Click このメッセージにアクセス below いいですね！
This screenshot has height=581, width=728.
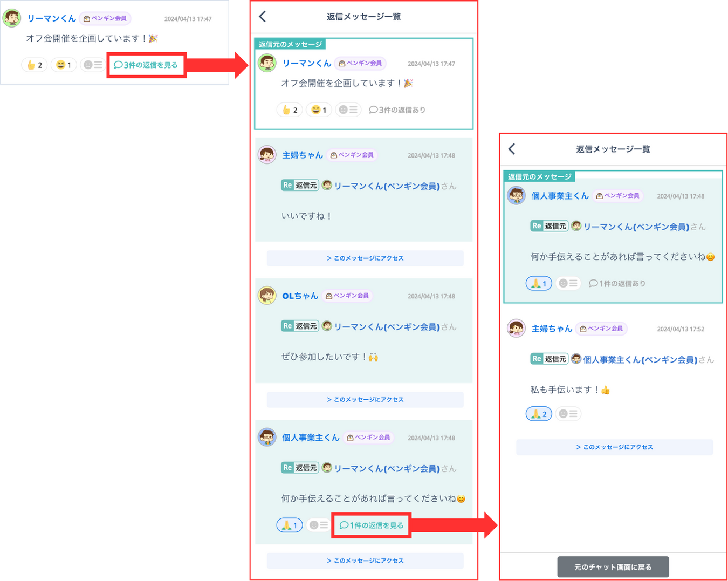point(365,258)
